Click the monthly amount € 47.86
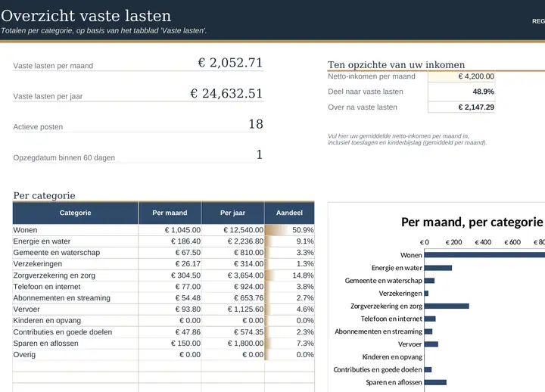545x392 pixels. click(170, 332)
